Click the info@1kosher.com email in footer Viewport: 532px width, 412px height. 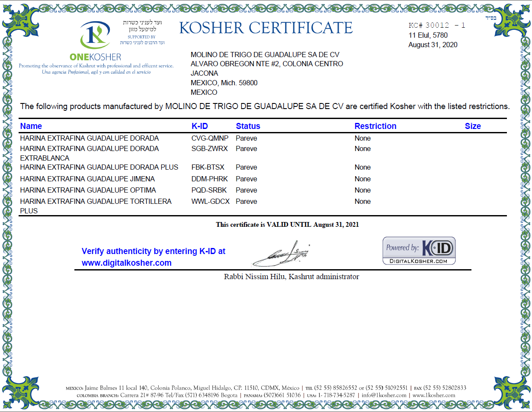click(384, 395)
